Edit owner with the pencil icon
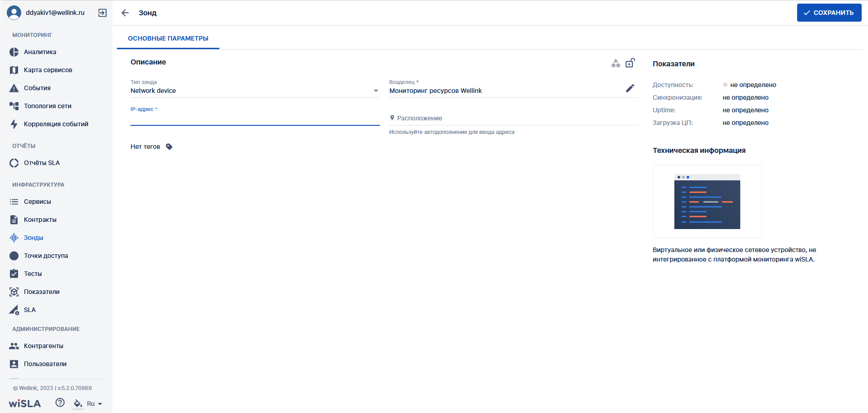 tap(630, 88)
